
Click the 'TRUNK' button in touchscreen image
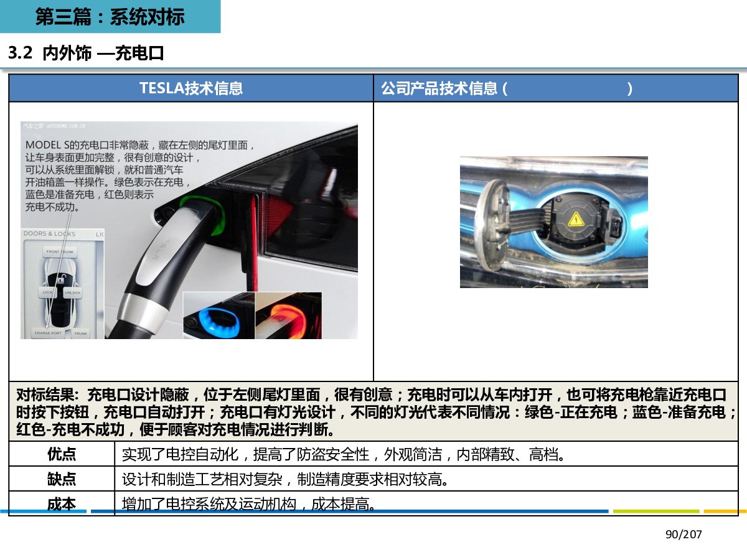(x=80, y=334)
